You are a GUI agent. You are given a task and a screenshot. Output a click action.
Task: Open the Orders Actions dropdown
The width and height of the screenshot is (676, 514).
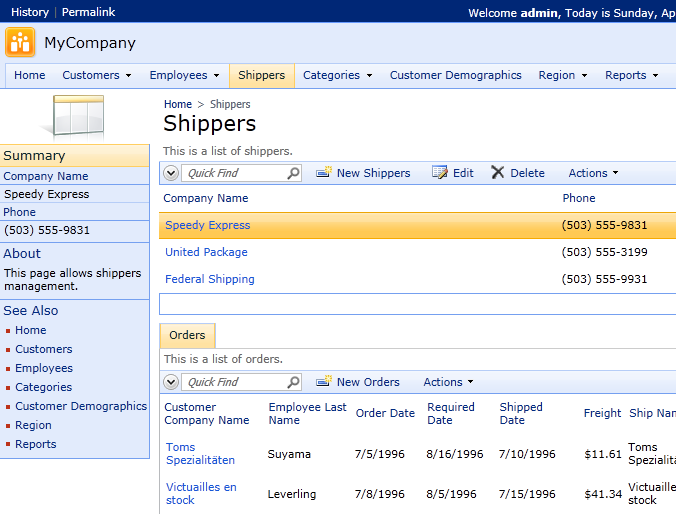coord(448,382)
